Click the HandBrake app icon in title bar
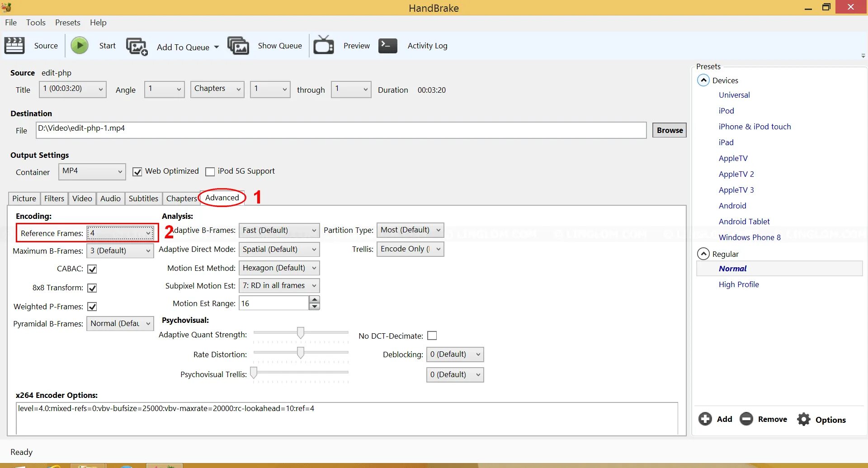The image size is (868, 468). [6, 7]
